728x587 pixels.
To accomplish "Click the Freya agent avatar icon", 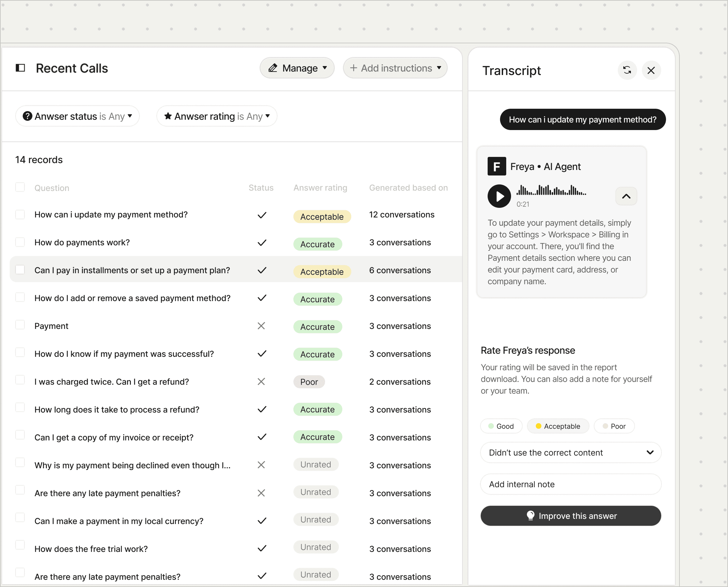I will [497, 167].
